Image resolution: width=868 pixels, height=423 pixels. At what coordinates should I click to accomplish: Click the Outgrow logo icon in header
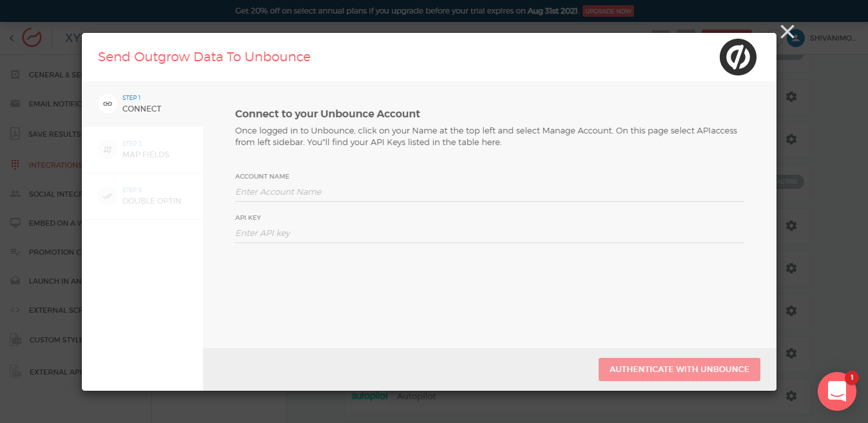point(32,37)
